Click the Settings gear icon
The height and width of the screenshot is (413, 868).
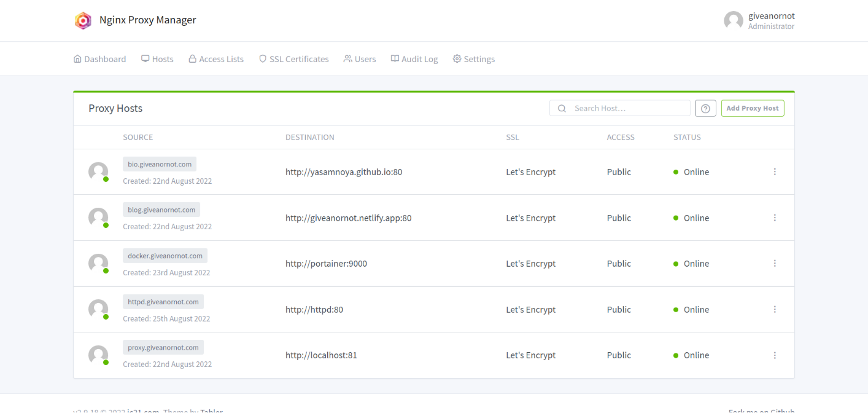456,58
